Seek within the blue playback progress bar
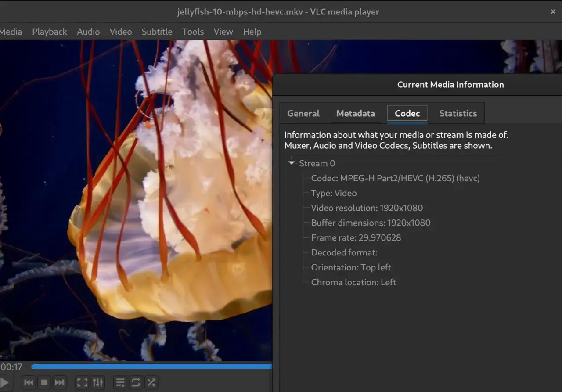The height and width of the screenshot is (392, 562). [152, 367]
